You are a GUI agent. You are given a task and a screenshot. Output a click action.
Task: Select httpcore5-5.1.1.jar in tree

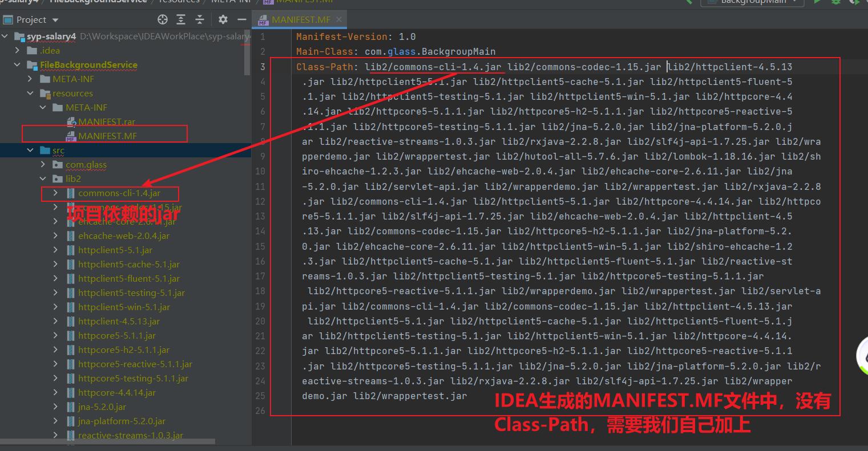click(117, 336)
